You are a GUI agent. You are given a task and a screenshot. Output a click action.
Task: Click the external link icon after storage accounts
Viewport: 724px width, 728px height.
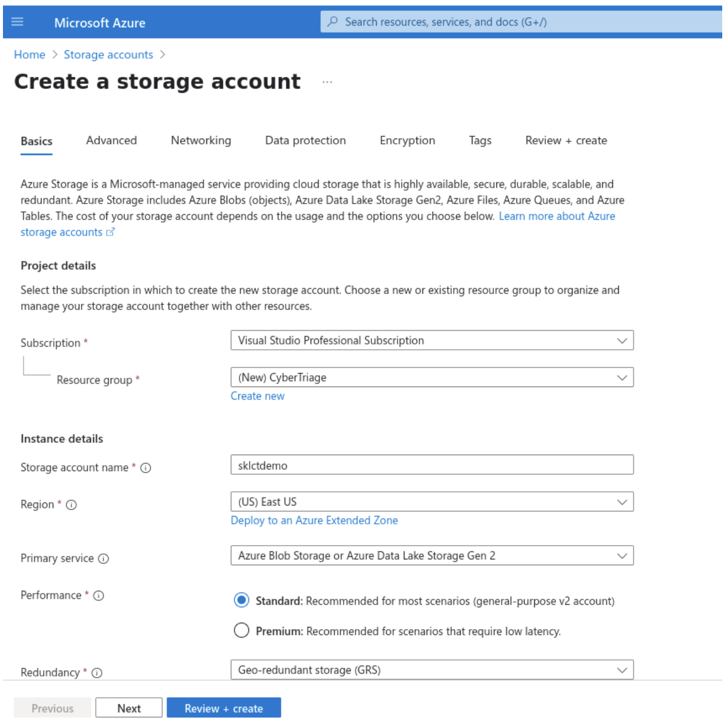(x=111, y=232)
